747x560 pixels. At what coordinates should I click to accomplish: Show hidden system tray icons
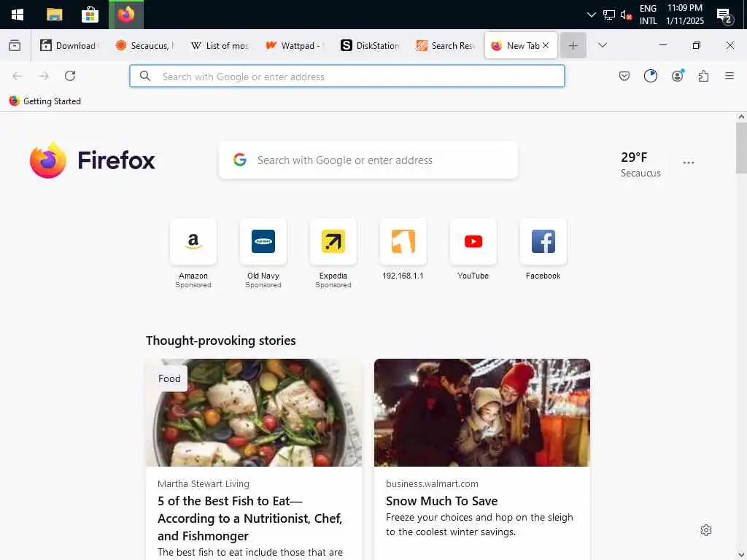591,15
